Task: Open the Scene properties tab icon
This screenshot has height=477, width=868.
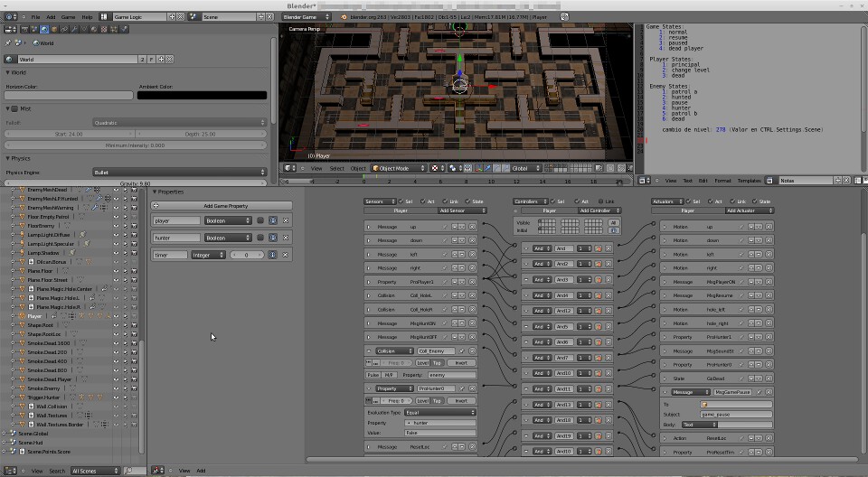Action: (34, 29)
